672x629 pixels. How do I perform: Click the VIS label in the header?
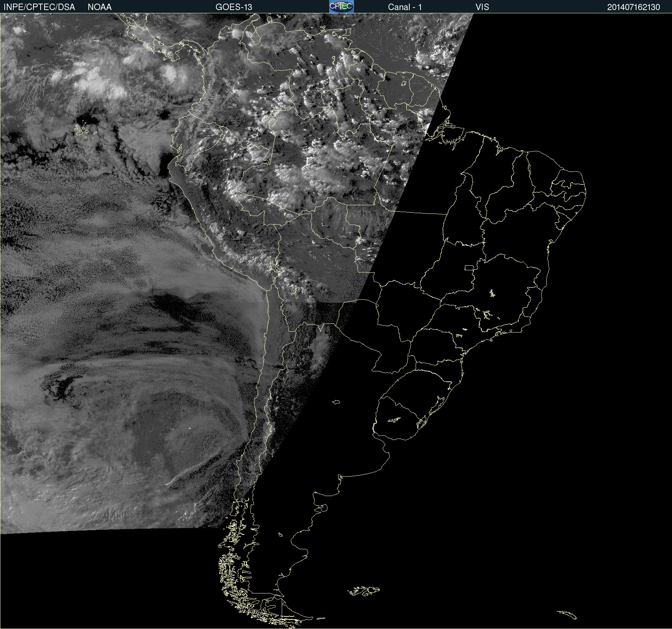pyautogui.click(x=482, y=7)
